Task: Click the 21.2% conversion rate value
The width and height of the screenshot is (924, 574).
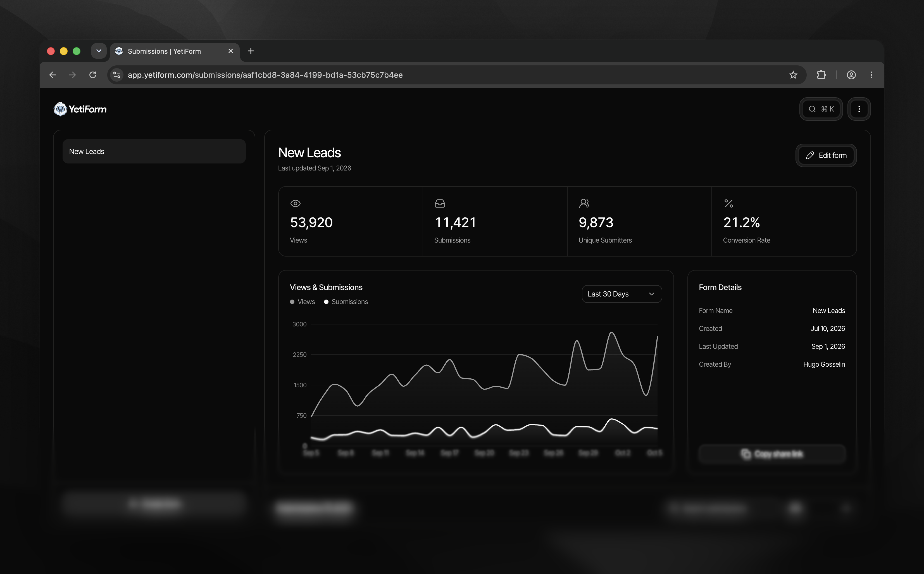Action: point(742,222)
